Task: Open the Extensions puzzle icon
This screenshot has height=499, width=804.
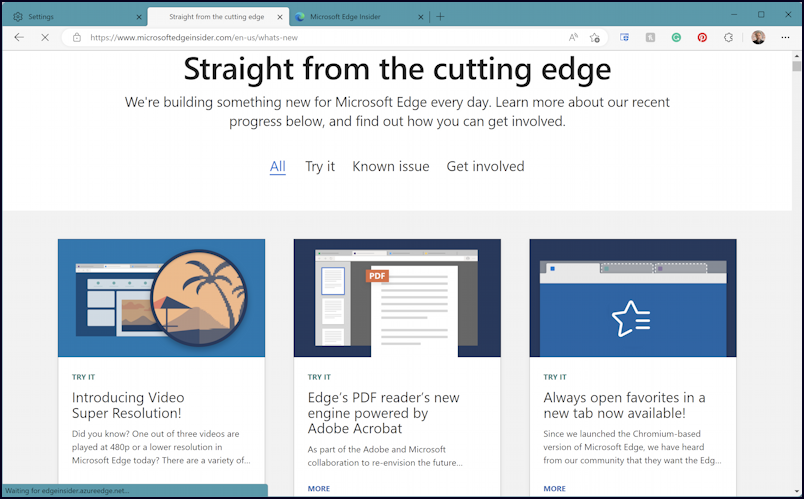Action: tap(728, 37)
